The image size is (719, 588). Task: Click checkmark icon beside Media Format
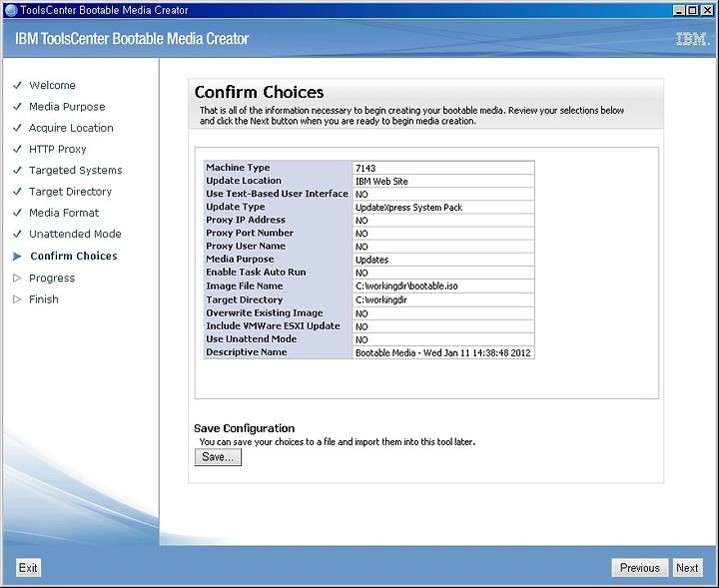coord(17,213)
